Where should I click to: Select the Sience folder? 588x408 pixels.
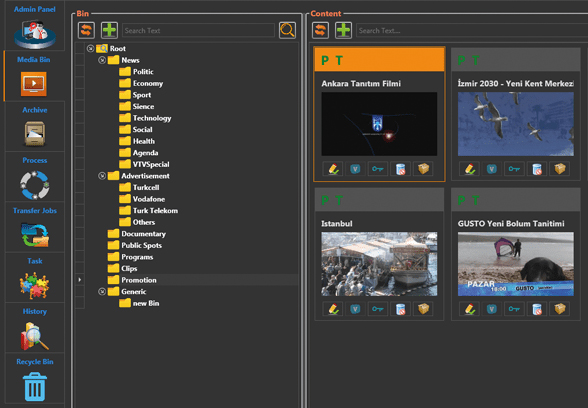136,106
